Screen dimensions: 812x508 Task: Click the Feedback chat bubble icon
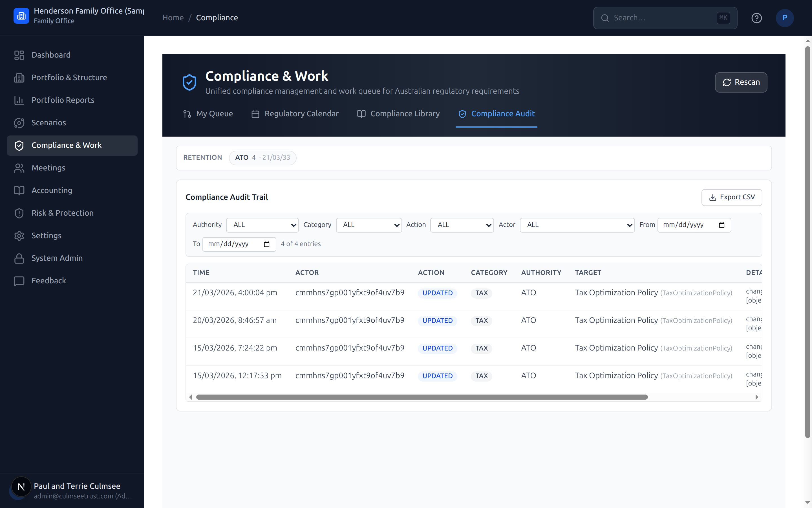coord(19,281)
